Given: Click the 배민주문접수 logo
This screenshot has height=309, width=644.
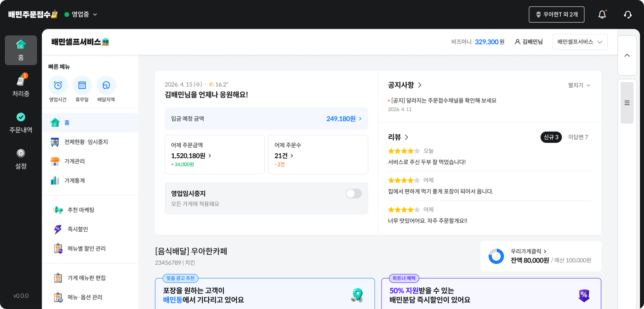Looking at the screenshot, I should coord(33,14).
